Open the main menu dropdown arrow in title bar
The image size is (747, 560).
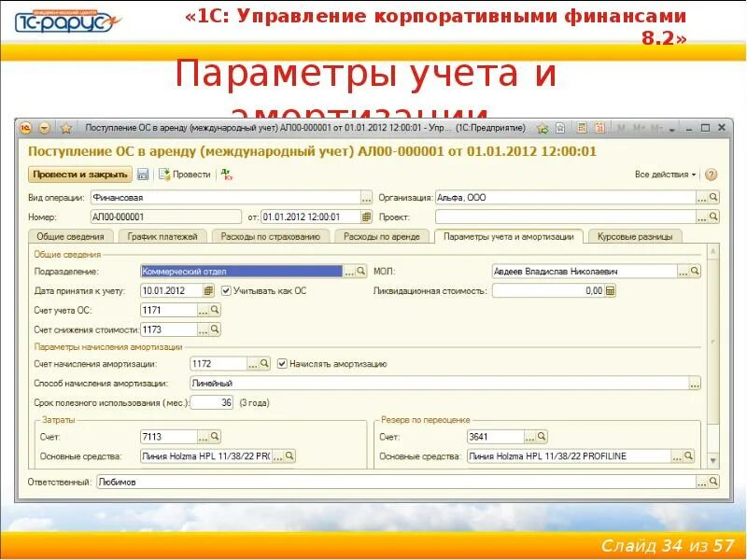[x=44, y=128]
